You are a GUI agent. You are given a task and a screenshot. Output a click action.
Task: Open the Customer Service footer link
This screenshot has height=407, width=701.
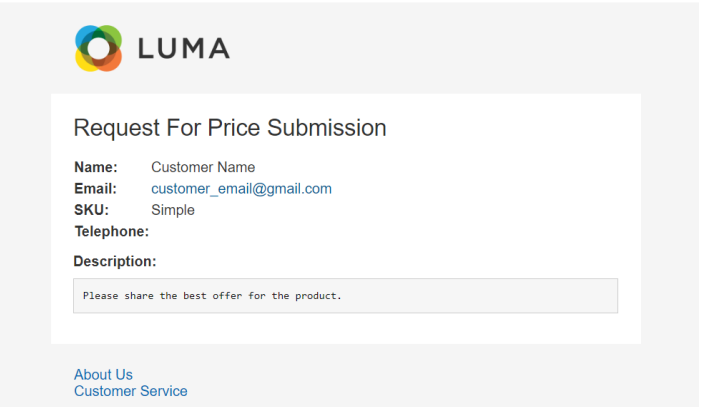[x=131, y=391]
